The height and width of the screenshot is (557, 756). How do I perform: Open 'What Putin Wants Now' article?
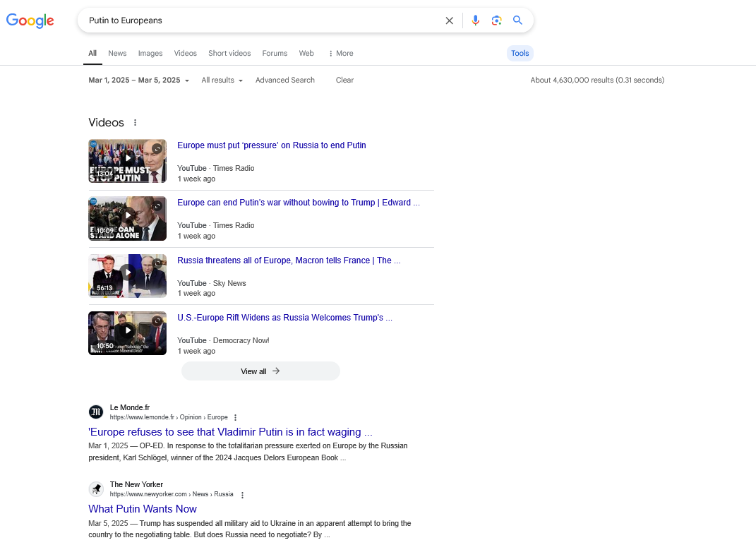coord(143,509)
